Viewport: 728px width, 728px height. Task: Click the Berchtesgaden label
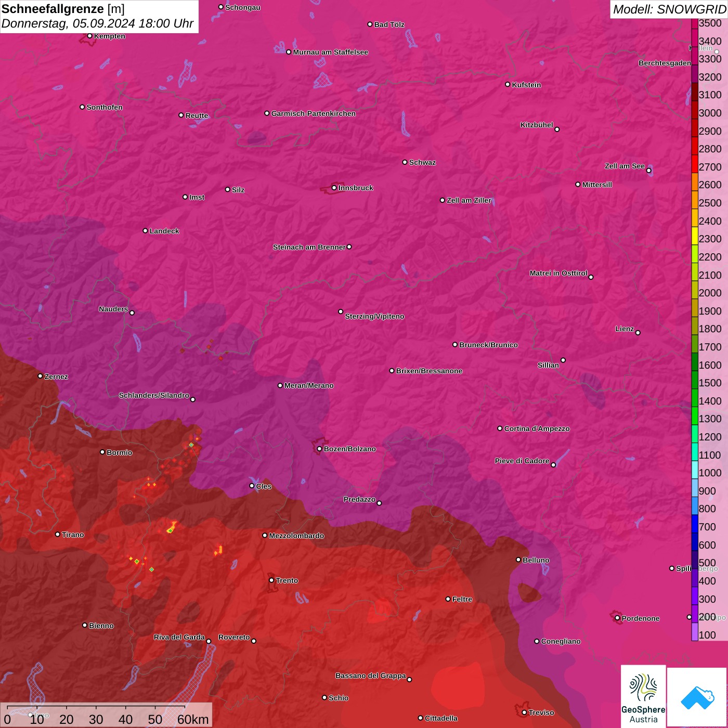[x=665, y=63]
